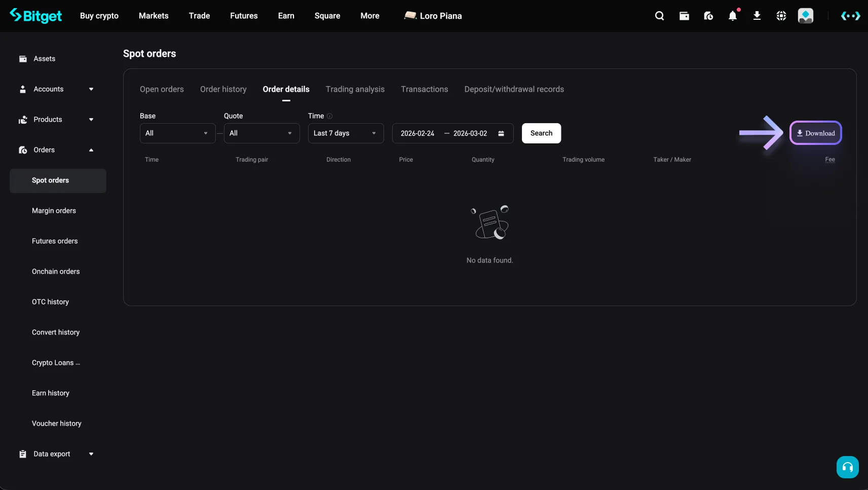Click the Bitget logo
This screenshot has width=868, height=490.
(36, 16)
